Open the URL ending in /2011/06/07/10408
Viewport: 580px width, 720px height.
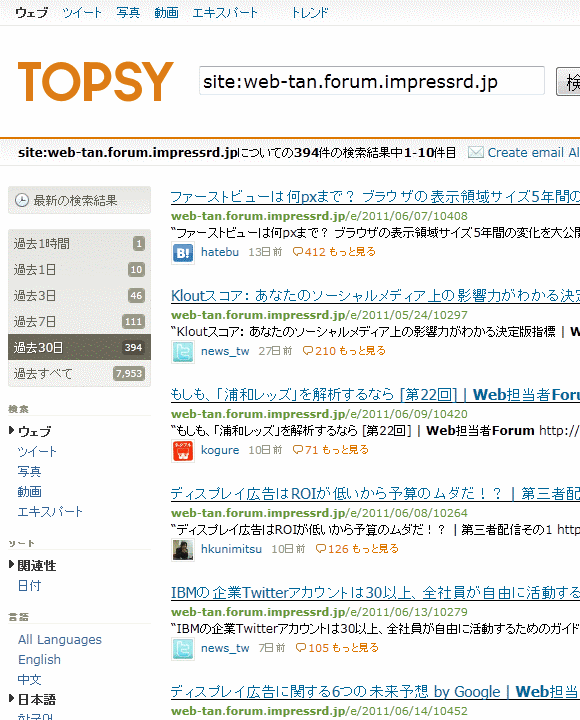tap(319, 216)
